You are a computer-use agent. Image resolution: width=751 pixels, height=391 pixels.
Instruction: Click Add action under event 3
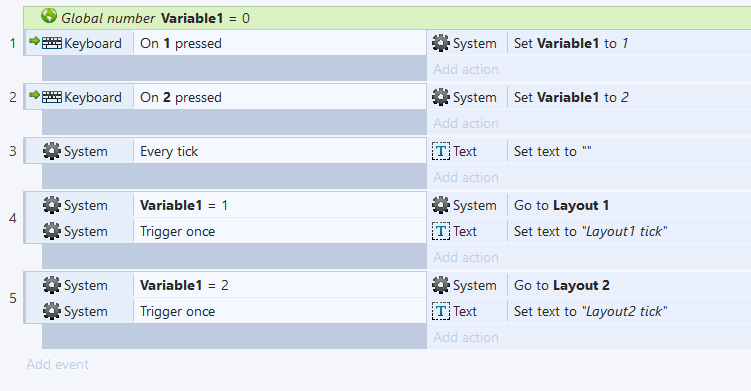tap(466, 177)
